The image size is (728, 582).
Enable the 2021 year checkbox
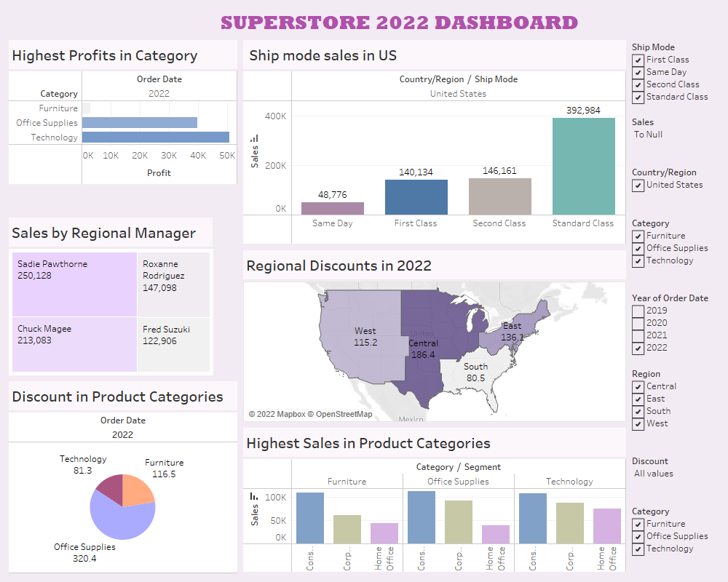point(638,335)
